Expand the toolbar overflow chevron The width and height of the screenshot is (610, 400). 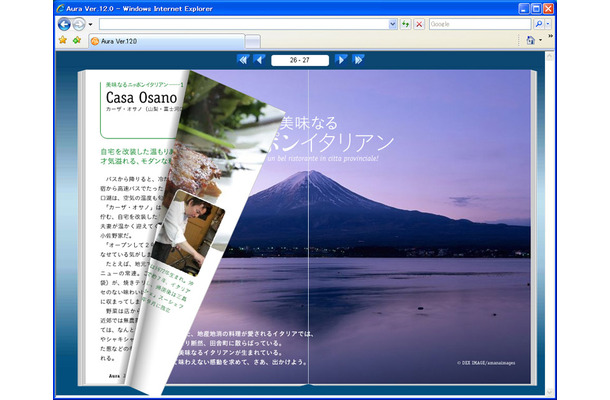(550, 36)
